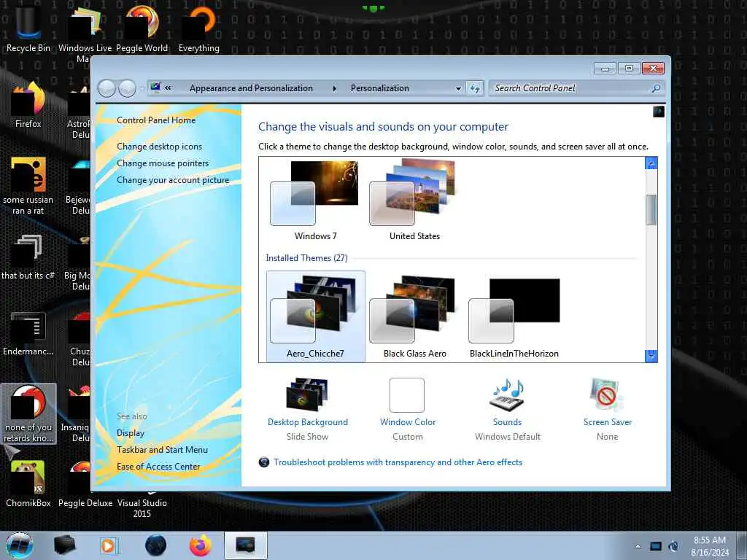Click the theme list scroll down arrow
Viewport: 747px width, 560px height.
tap(651, 355)
